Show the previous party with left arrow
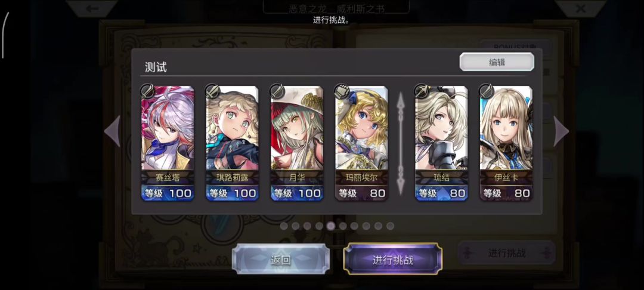The image size is (644, 290). click(x=112, y=131)
